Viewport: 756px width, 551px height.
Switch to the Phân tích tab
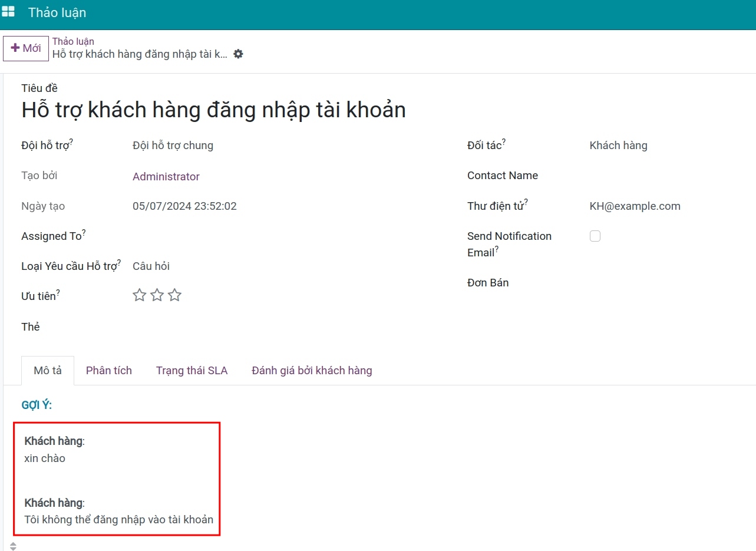click(109, 371)
